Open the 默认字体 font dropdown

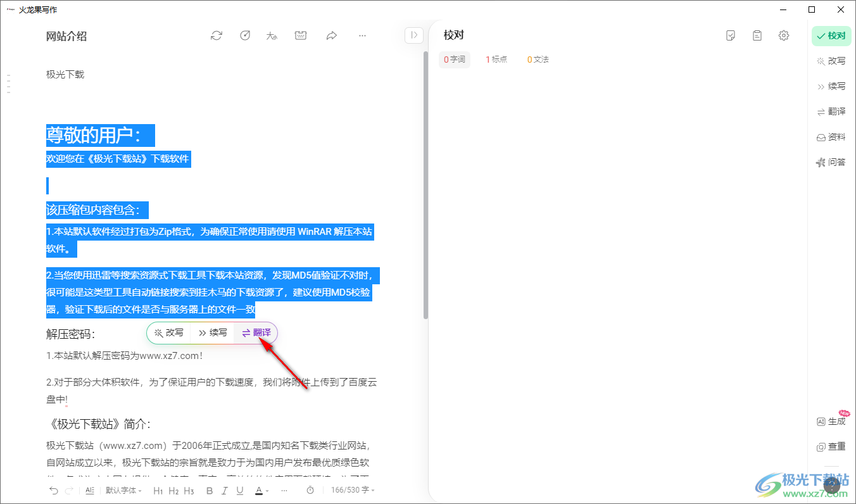pyautogui.click(x=123, y=491)
